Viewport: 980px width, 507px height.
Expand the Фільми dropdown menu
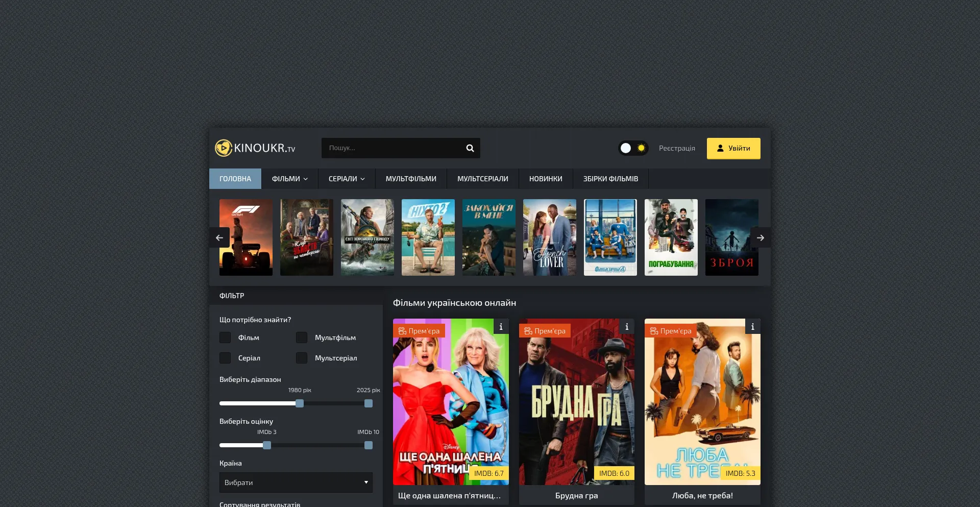click(x=289, y=179)
